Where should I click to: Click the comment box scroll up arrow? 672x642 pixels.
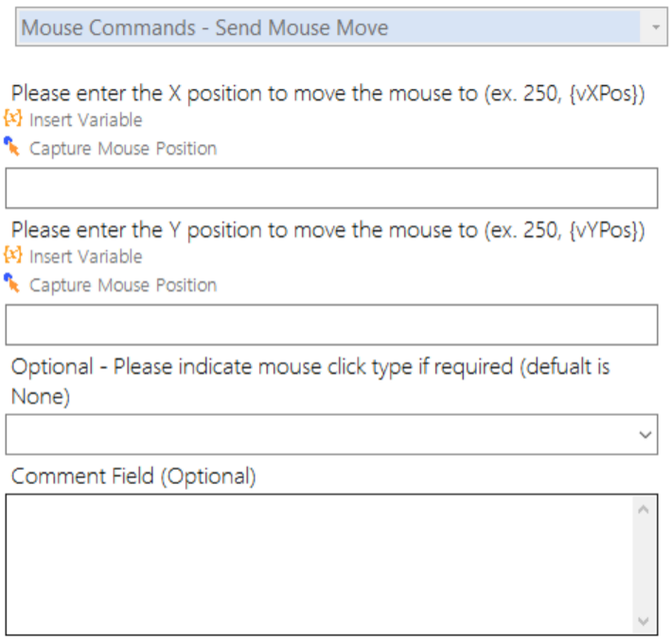(644, 509)
